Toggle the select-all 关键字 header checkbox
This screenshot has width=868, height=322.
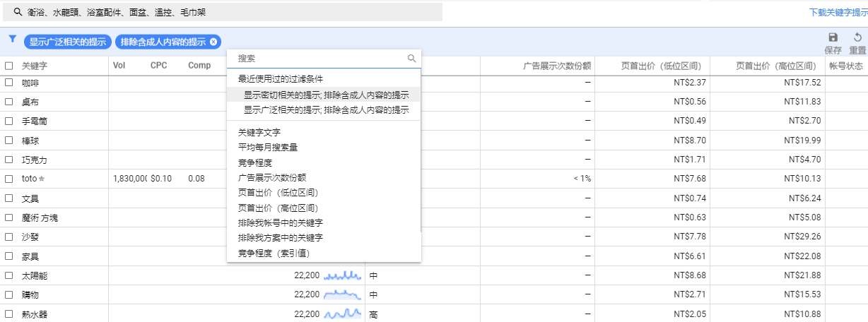pyautogui.click(x=9, y=66)
